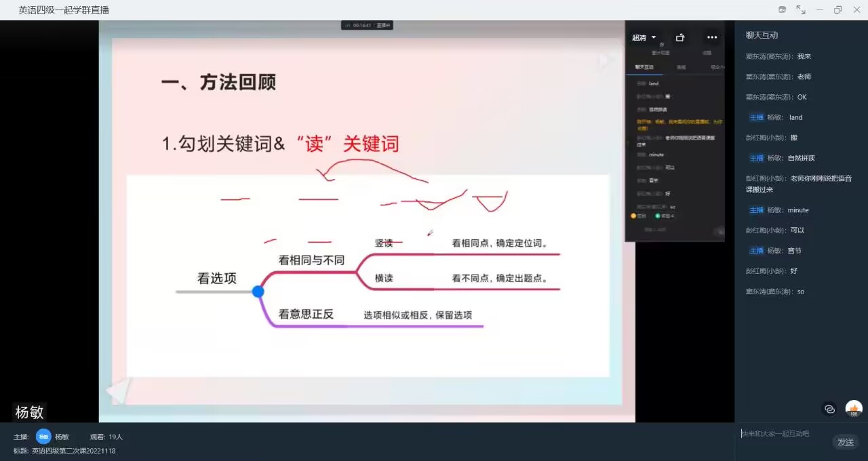The width and height of the screenshot is (868, 461).
Task: Restore the window using the title bar button
Action: point(837,9)
